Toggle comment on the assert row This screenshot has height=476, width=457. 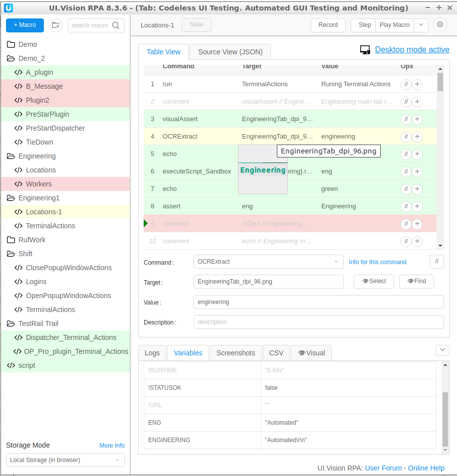point(406,206)
